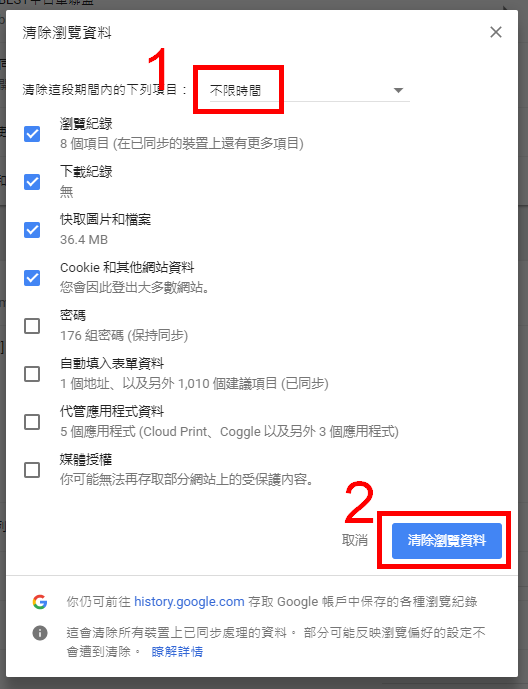This screenshot has height=689, width=528.
Task: Click the 取消 button
Action: (354, 540)
